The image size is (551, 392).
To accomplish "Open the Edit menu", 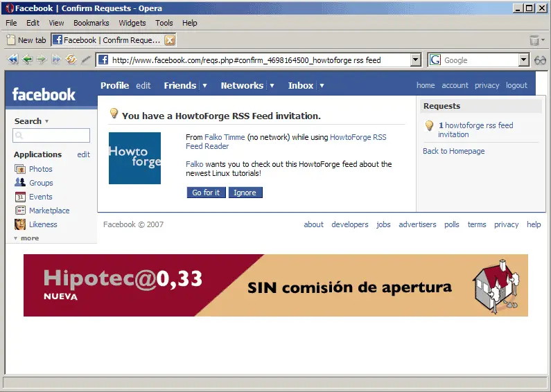I will click(33, 23).
